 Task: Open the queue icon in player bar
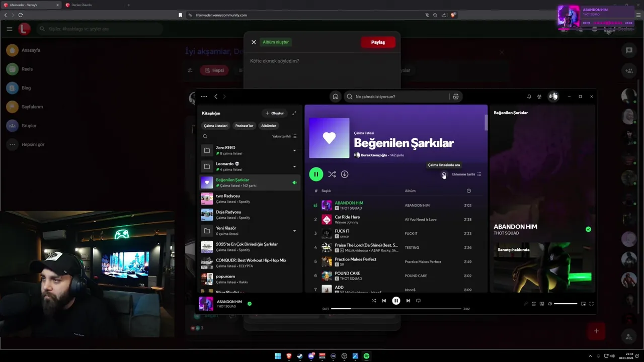point(534,304)
